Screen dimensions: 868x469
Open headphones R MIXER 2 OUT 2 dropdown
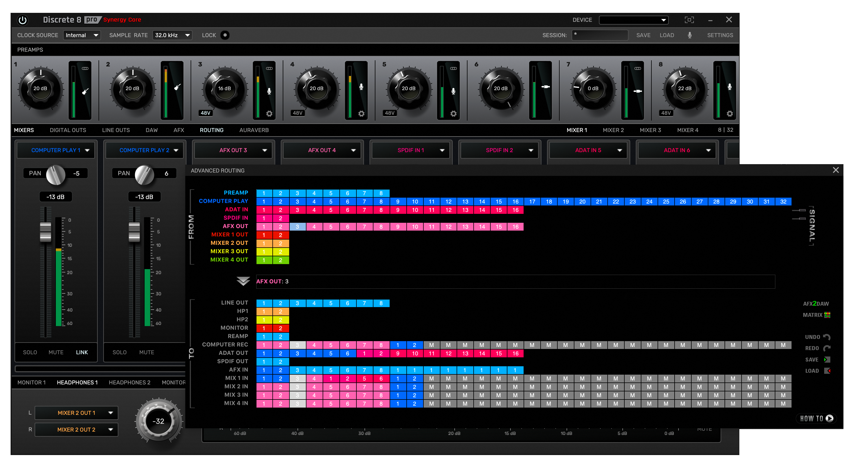pos(76,430)
